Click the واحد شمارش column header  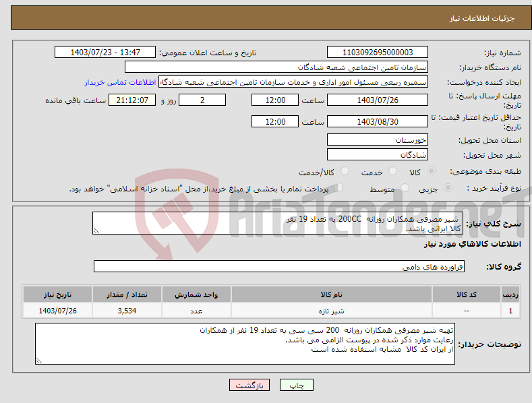pyautogui.click(x=196, y=294)
